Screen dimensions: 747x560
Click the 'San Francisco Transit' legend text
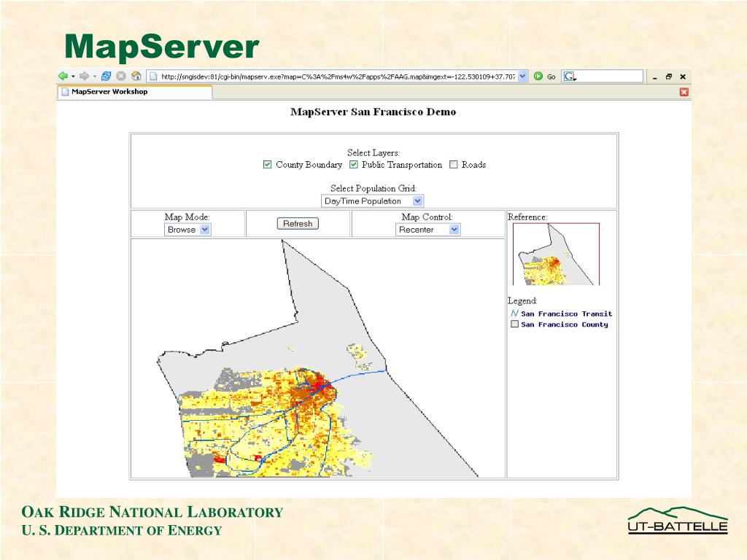[566, 314]
